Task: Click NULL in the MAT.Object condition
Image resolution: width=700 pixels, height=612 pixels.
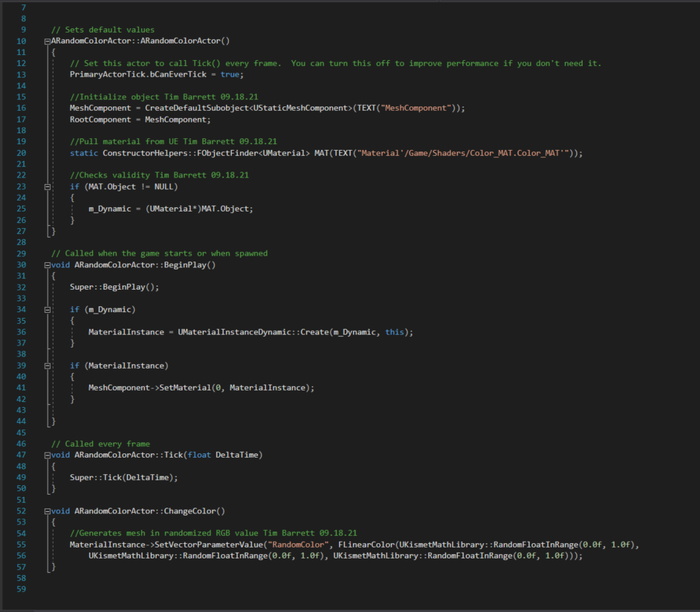Action: click(x=163, y=186)
